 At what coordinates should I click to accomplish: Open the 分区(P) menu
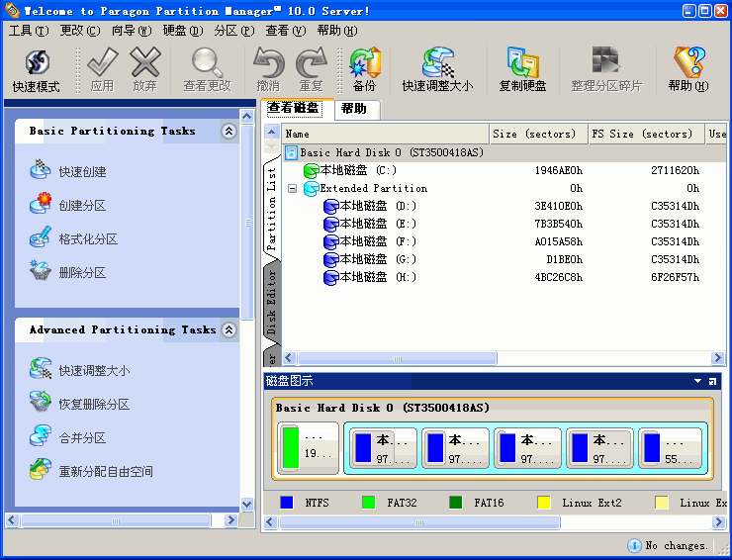[234, 31]
